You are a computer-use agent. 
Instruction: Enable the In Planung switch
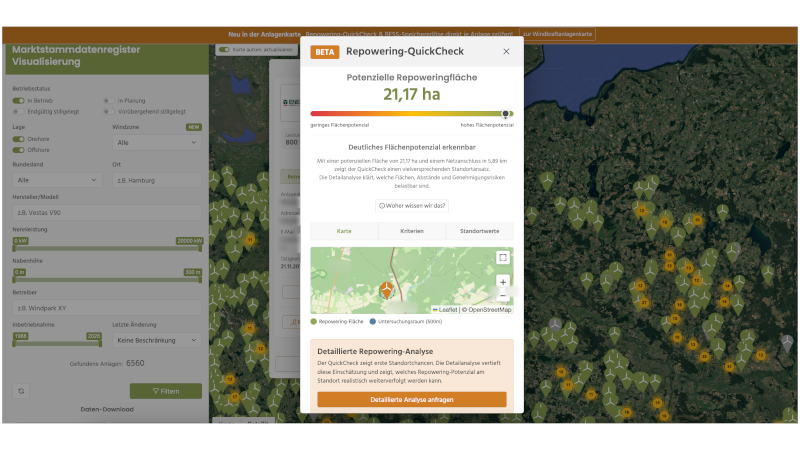[109, 101]
